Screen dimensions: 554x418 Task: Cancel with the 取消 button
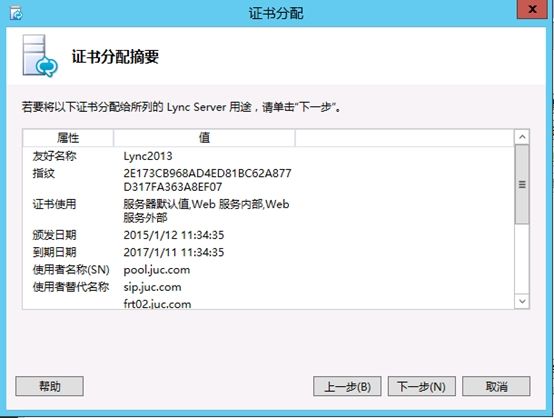coord(496,386)
